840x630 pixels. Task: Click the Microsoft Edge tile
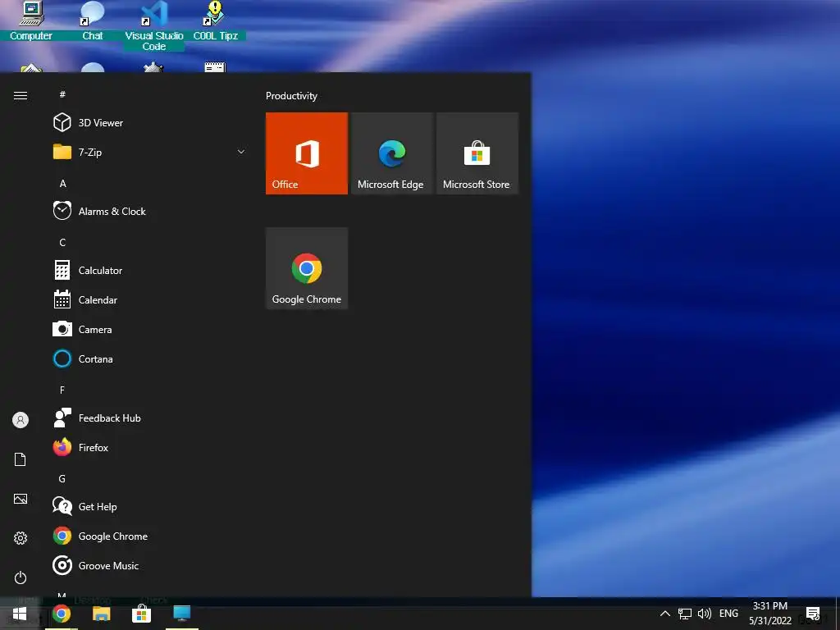click(x=391, y=153)
